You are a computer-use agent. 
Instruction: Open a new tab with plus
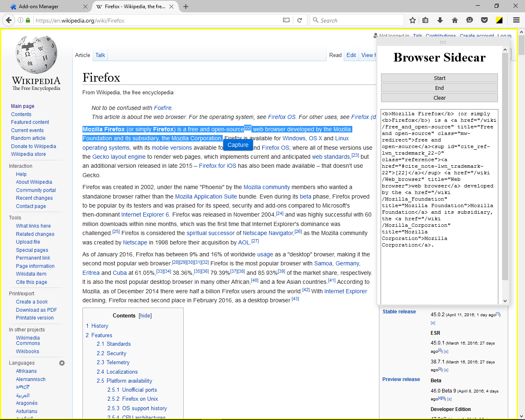click(186, 7)
